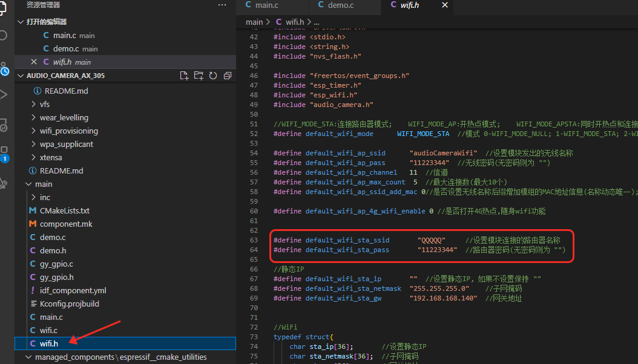The image size is (638, 364).
Task: Open the explorer views and more actions menu
Action: click(x=222, y=5)
